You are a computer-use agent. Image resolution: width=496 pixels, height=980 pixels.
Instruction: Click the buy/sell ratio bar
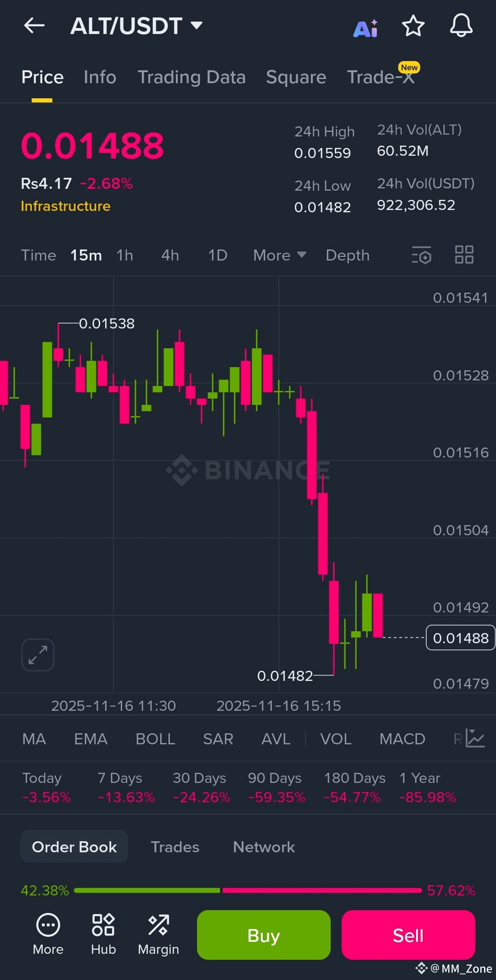(248, 890)
